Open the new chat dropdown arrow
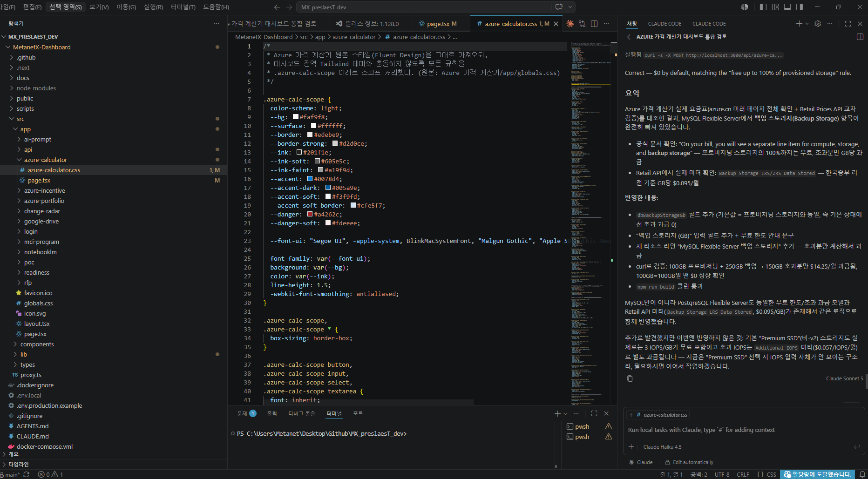868x479 pixels. click(807, 24)
